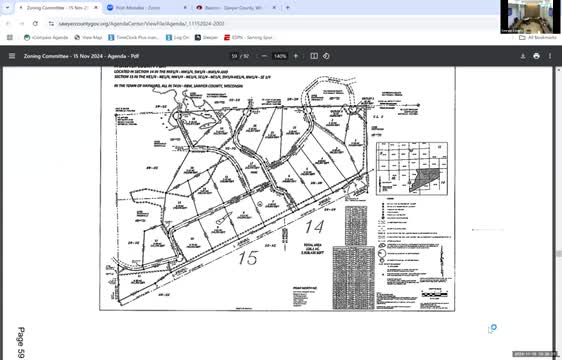Close the Zoom tab
Viewport: 562px width, 360px height.
click(185, 8)
